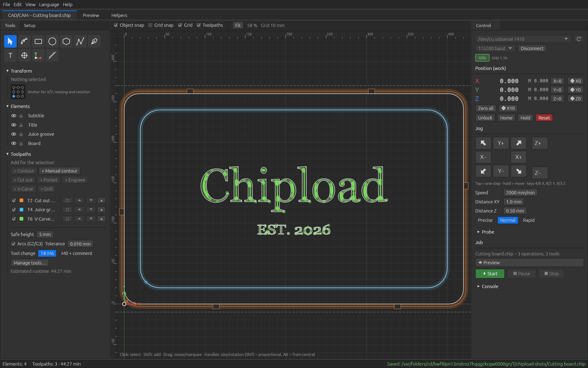This screenshot has width=588, height=368.
Task: Click the red Reset button
Action: click(544, 118)
